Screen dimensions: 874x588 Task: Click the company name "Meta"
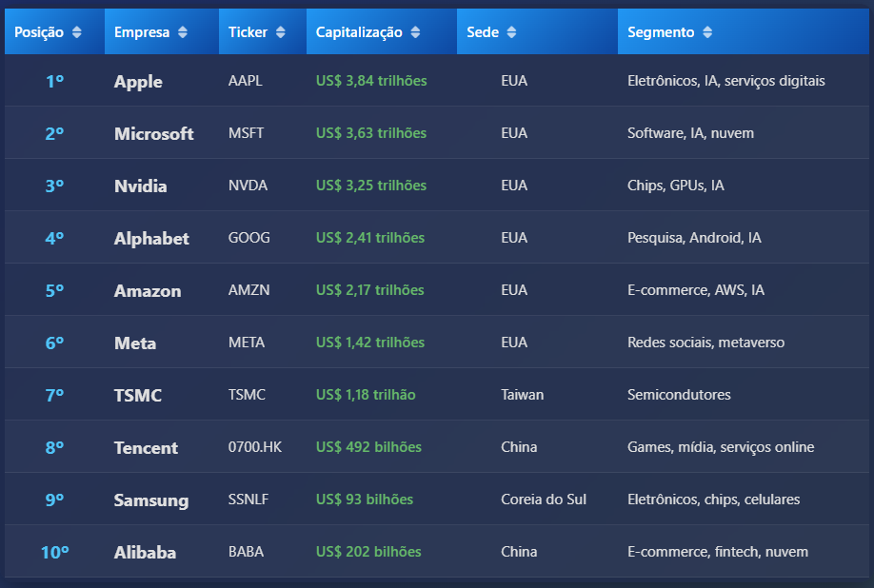[x=135, y=343]
